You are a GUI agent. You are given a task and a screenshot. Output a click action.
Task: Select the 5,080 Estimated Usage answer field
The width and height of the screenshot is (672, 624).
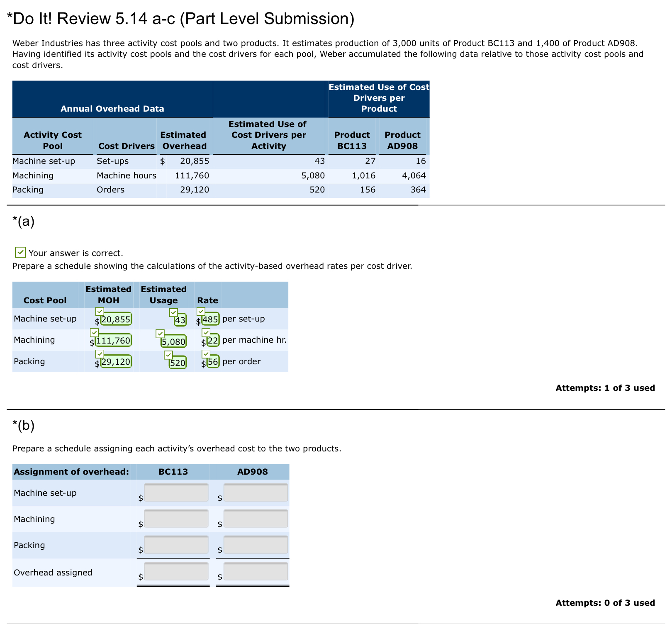173,341
